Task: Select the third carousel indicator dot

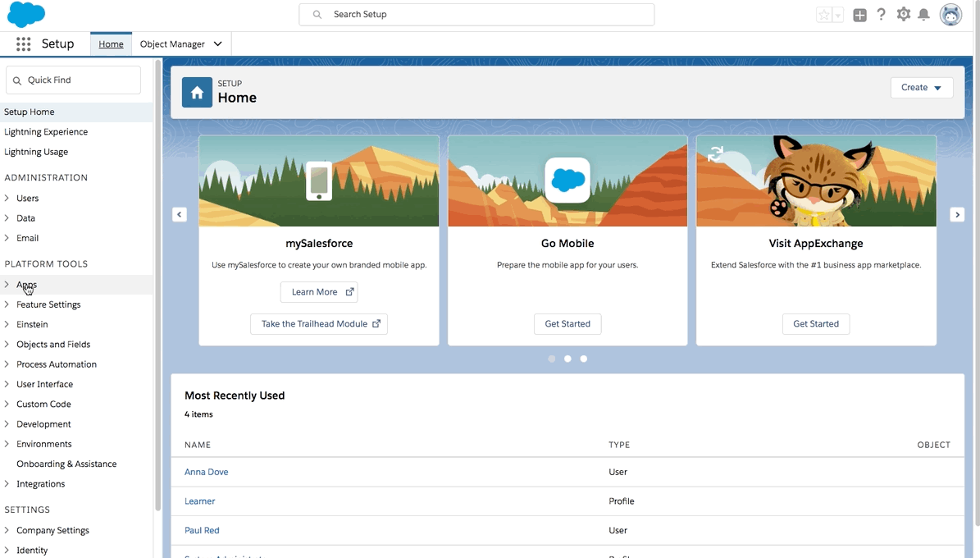Action: coord(584,359)
